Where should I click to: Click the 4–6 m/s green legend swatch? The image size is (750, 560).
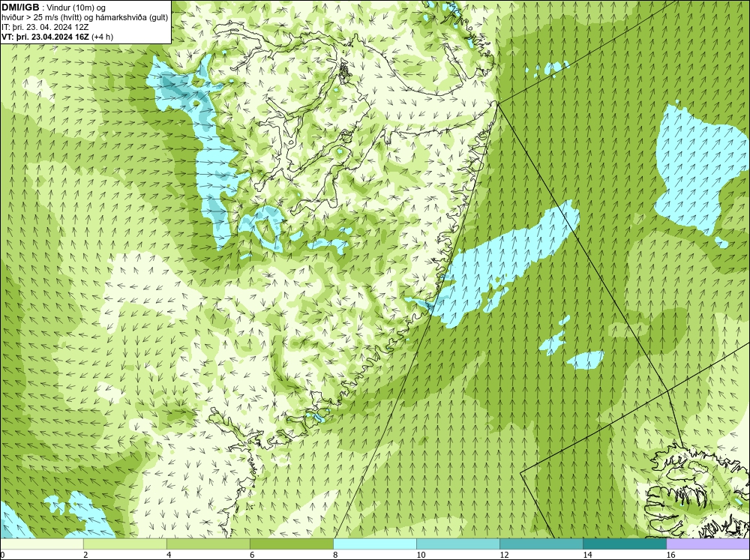(208, 544)
